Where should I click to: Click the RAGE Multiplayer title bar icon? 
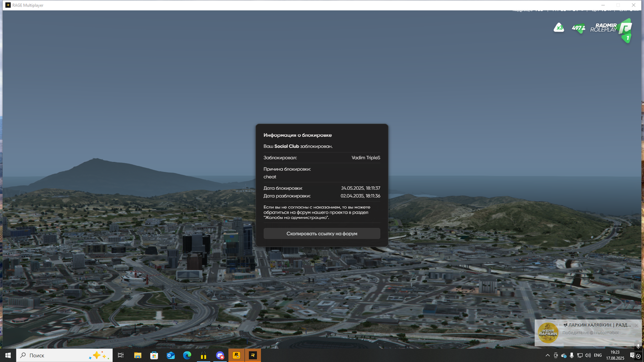pos(8,5)
